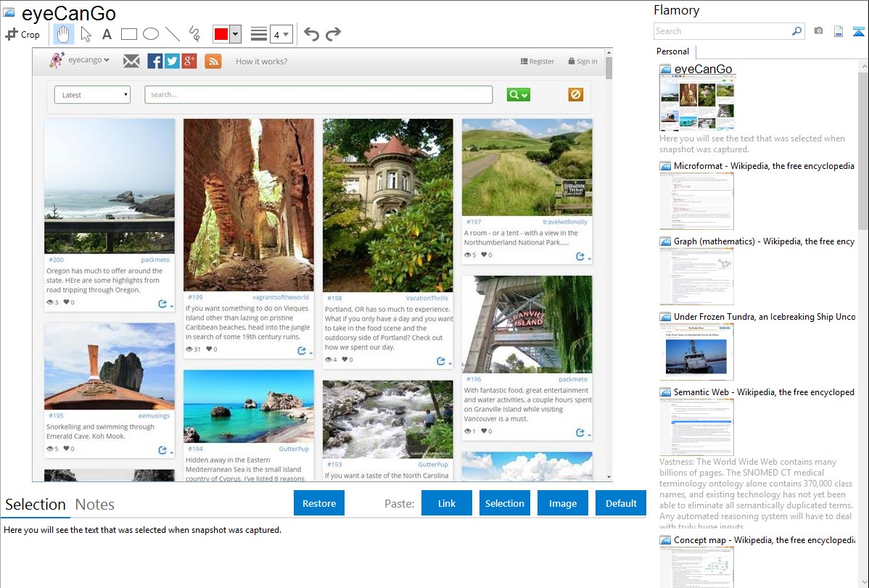The width and height of the screenshot is (869, 588).
Task: Click the Paste Default button
Action: [621, 503]
